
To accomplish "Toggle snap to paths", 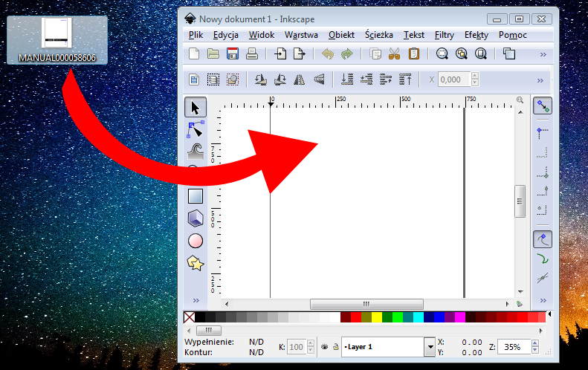I will click(x=543, y=259).
